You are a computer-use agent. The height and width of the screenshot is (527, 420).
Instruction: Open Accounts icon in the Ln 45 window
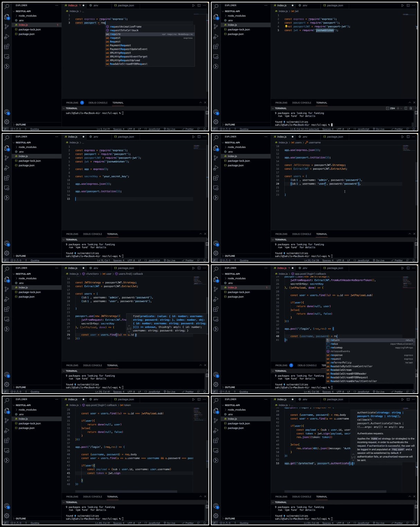[7, 506]
